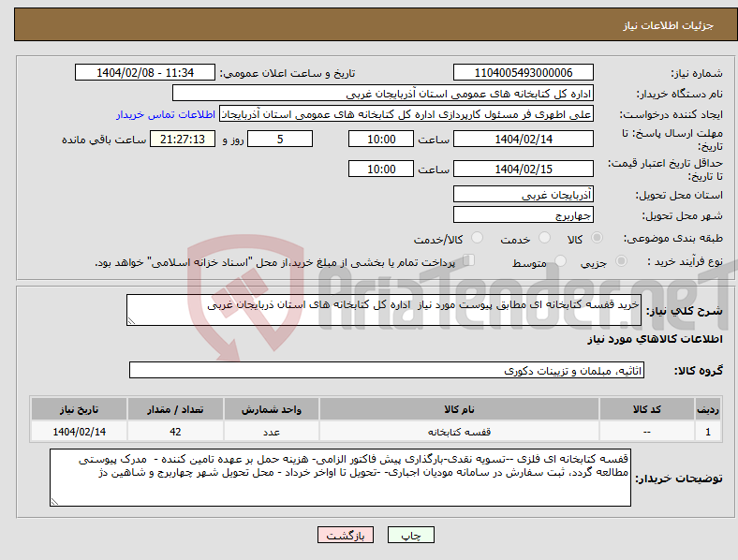Click the announcement date field 1404/02/08 - 11:34
Screen dimensions: 738x560
[145, 72]
